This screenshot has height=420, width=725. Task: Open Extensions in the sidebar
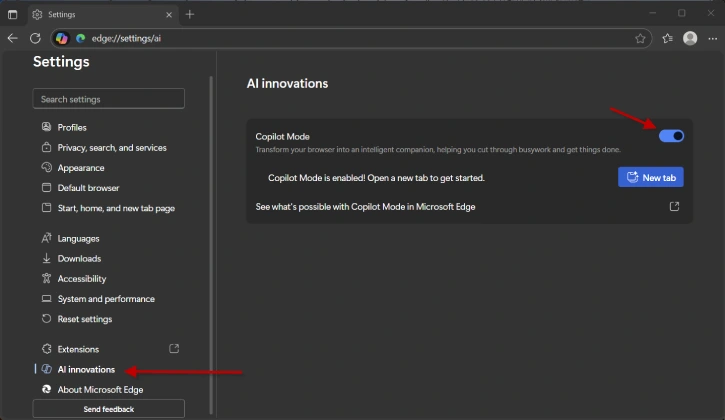click(78, 349)
